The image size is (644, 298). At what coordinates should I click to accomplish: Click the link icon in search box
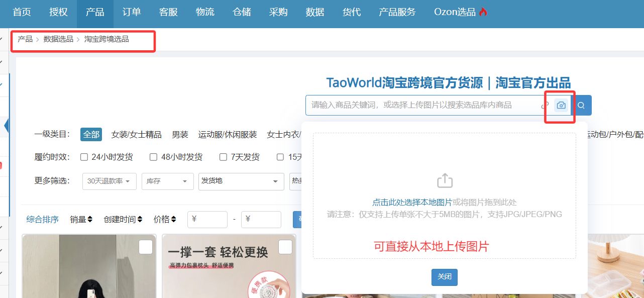pyautogui.click(x=545, y=106)
